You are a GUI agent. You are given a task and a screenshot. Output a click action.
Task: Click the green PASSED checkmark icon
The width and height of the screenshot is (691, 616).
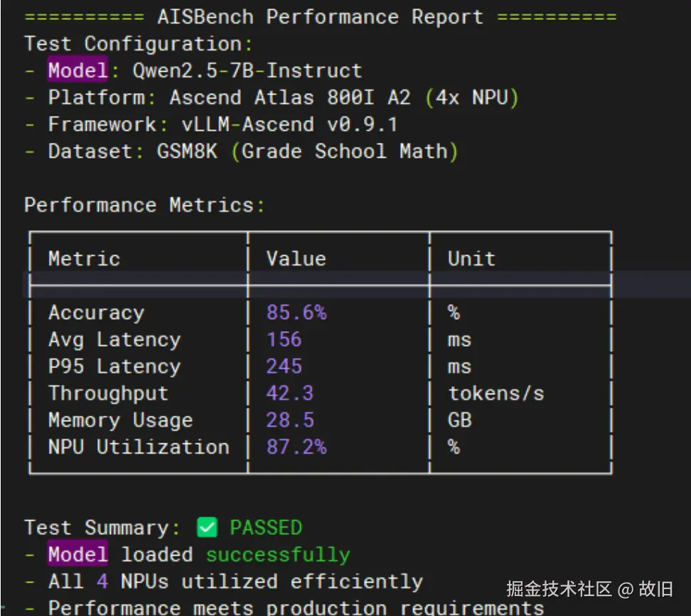coord(207,528)
